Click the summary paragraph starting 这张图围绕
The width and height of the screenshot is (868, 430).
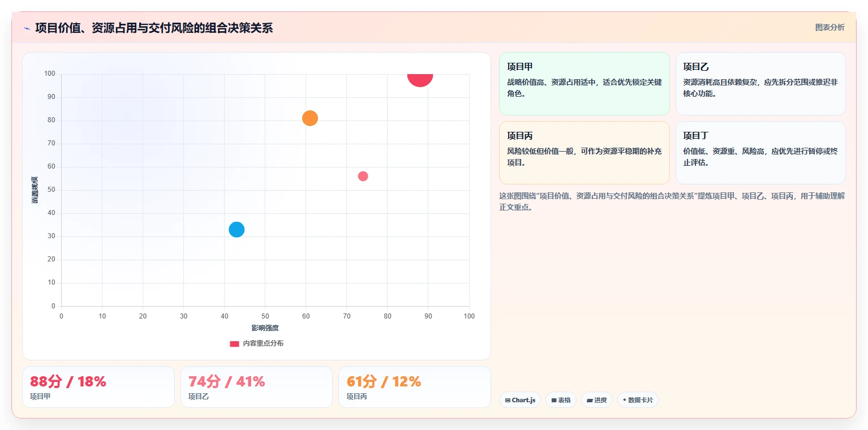672,201
